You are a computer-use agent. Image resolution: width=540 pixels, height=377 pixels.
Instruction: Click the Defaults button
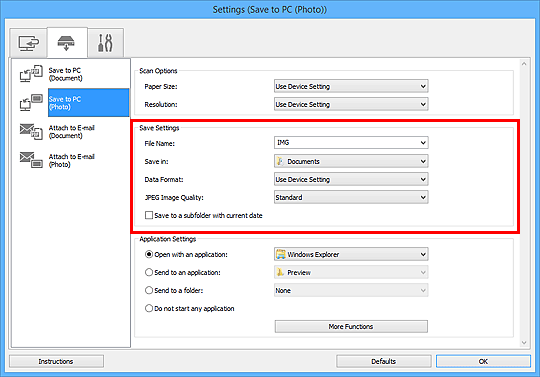pyautogui.click(x=383, y=361)
